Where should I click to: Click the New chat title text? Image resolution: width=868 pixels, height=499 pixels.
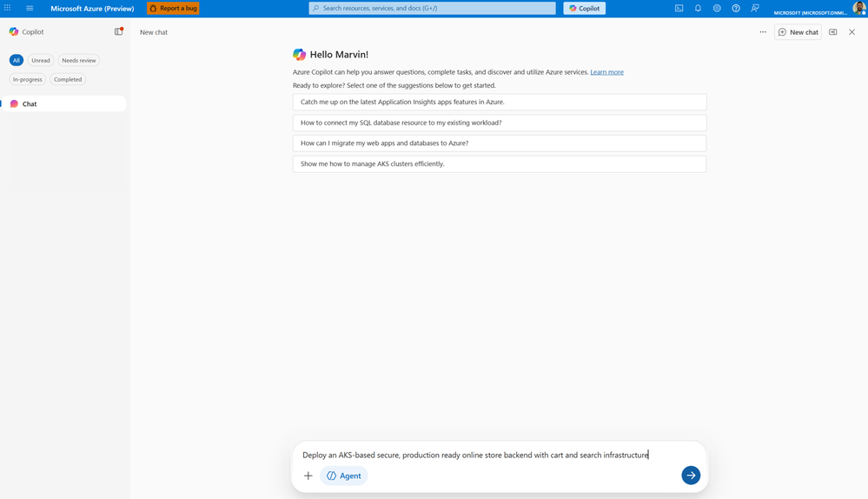154,32
